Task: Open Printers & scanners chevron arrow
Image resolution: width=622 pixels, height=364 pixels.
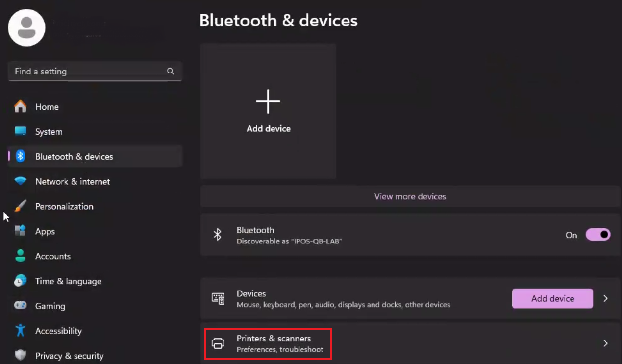Action: tap(606, 343)
